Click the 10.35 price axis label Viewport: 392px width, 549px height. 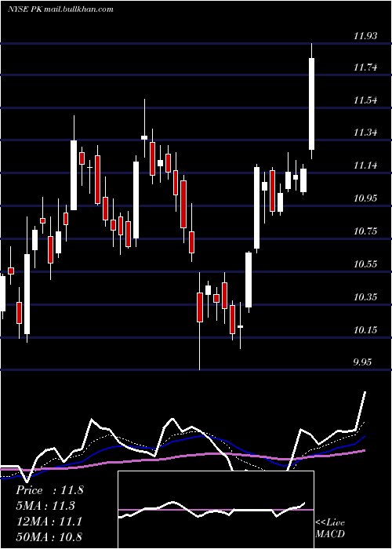coord(365,297)
